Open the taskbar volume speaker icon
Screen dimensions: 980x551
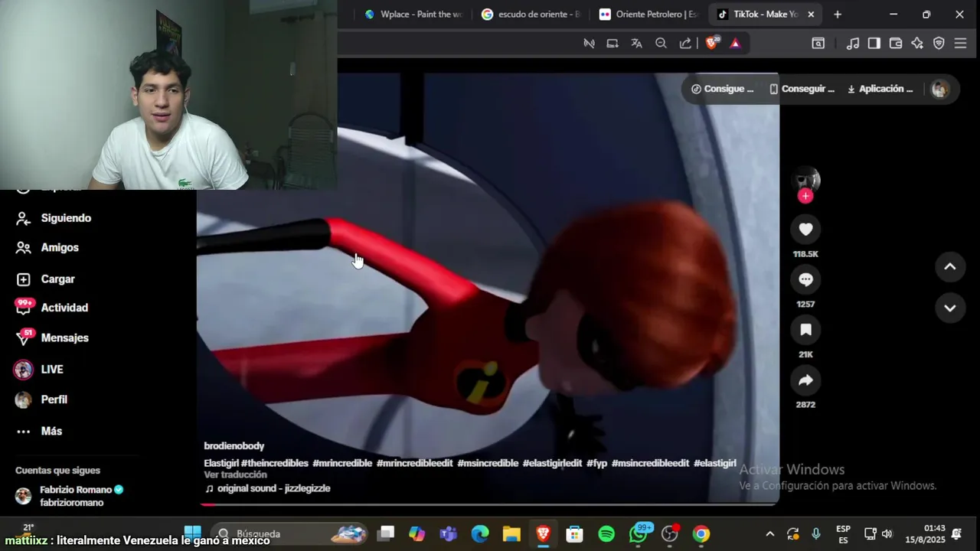[887, 534]
